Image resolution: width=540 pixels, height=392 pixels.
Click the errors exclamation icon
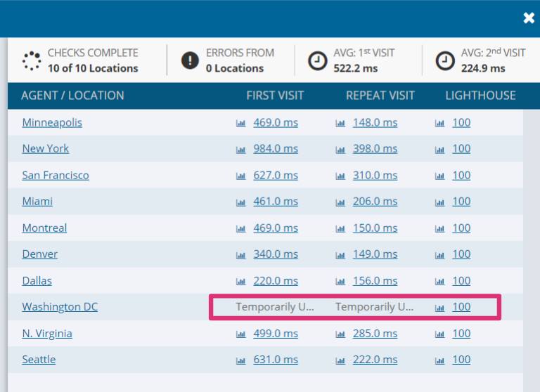190,60
